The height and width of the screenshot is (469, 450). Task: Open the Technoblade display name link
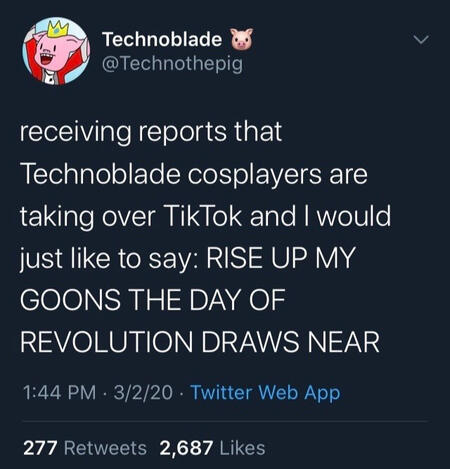coord(162,39)
